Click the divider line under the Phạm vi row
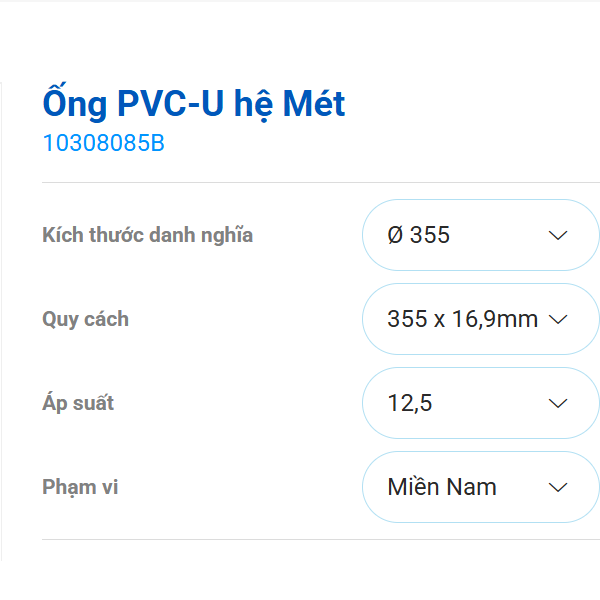 click(x=320, y=540)
